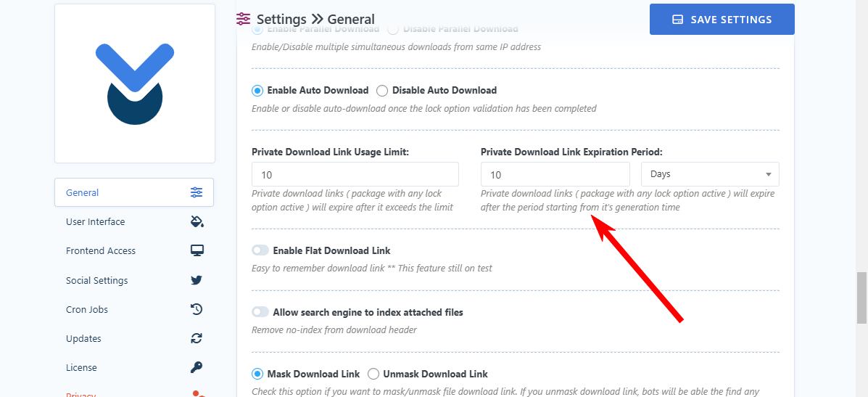Open the Days expiration period dropdown
Screen dimensions: 868x397
(x=710, y=174)
